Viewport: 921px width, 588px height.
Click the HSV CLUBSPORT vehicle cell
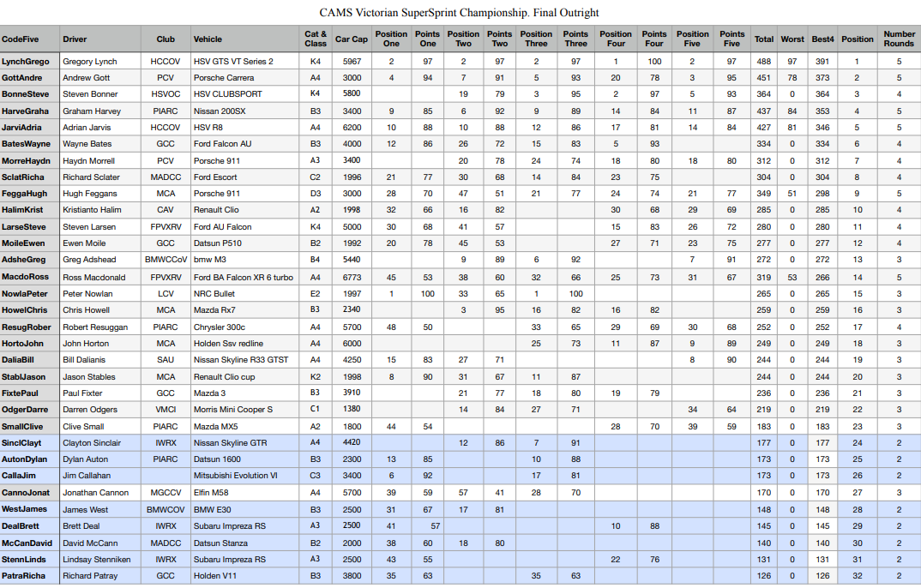point(228,94)
